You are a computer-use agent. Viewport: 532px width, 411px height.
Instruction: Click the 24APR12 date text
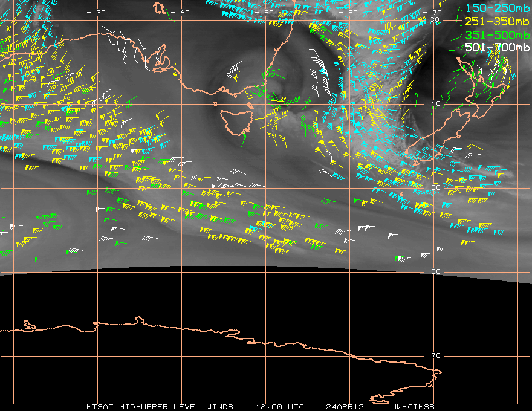point(345,407)
